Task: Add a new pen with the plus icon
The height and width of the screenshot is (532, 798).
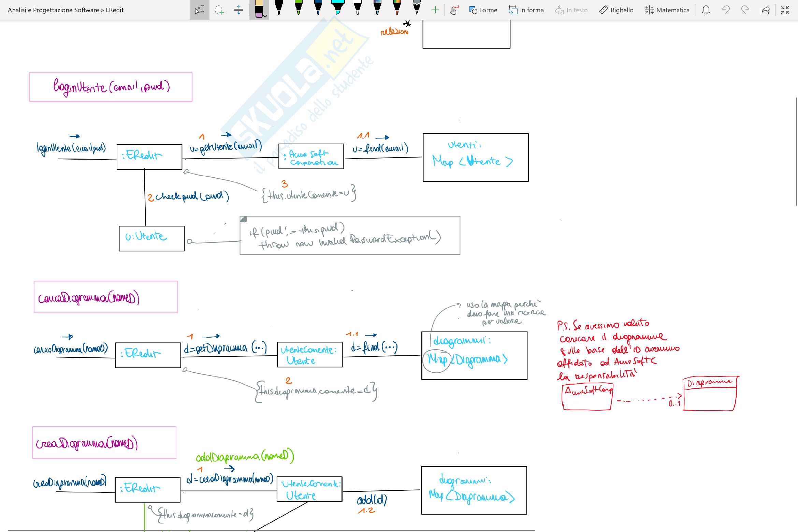Action: (x=435, y=10)
